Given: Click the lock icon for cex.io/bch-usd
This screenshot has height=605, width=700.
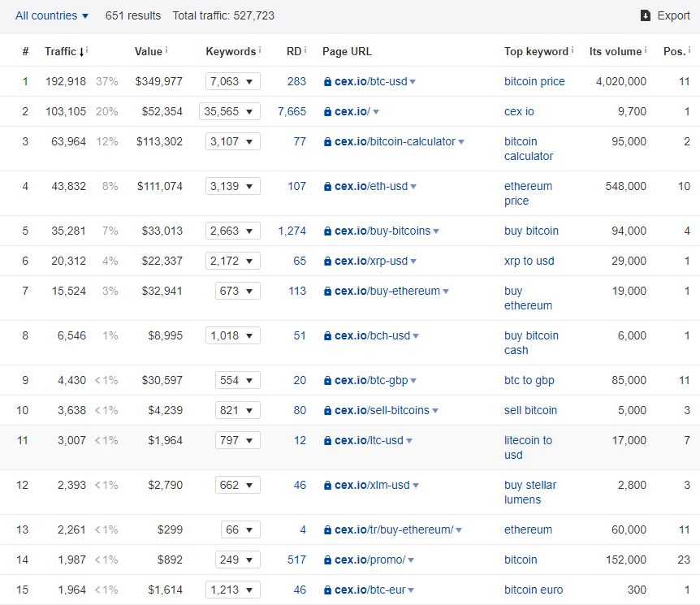Looking at the screenshot, I should coord(328,335).
